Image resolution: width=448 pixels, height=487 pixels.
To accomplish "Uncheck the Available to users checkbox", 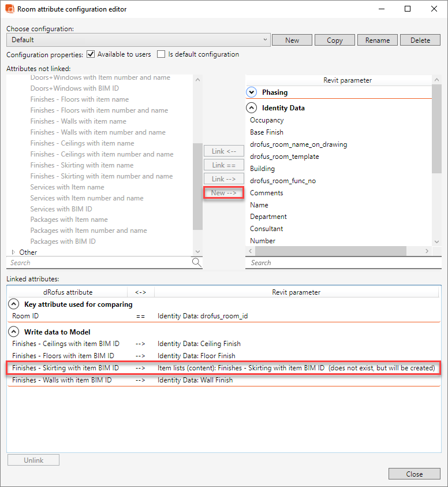I will 91,54.
